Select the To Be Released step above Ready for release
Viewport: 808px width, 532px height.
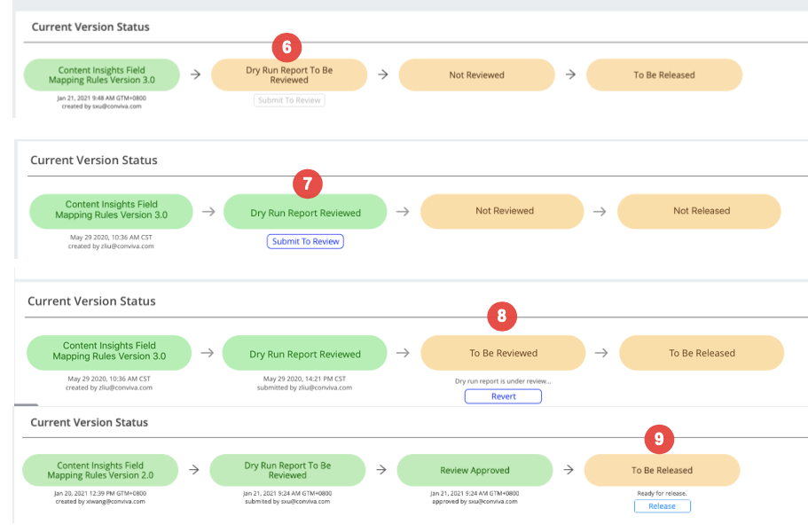663,470
